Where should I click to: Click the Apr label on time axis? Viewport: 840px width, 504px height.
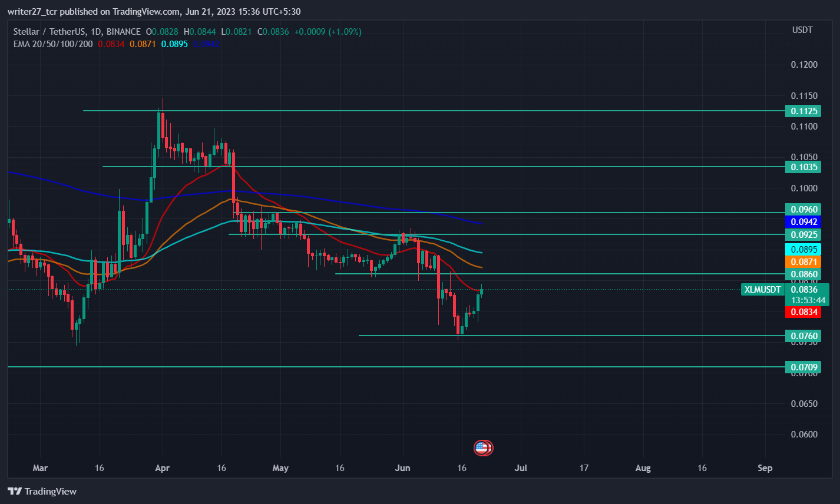point(162,468)
